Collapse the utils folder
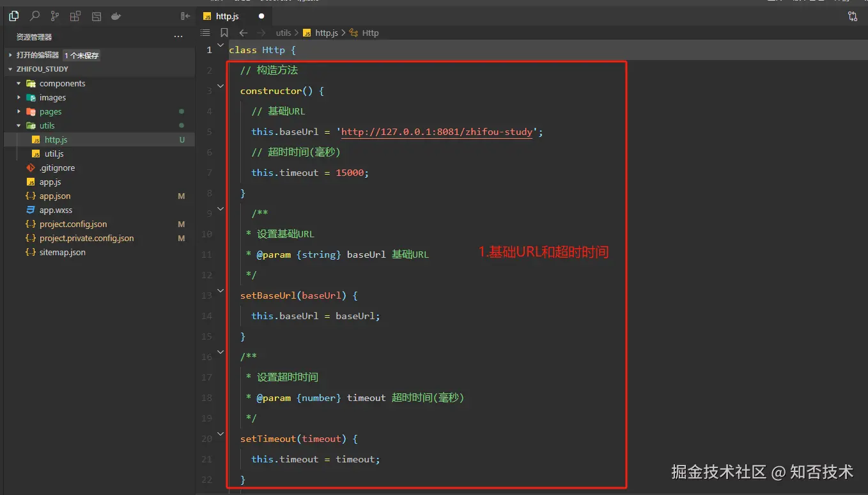The height and width of the screenshot is (495, 868). click(x=47, y=125)
